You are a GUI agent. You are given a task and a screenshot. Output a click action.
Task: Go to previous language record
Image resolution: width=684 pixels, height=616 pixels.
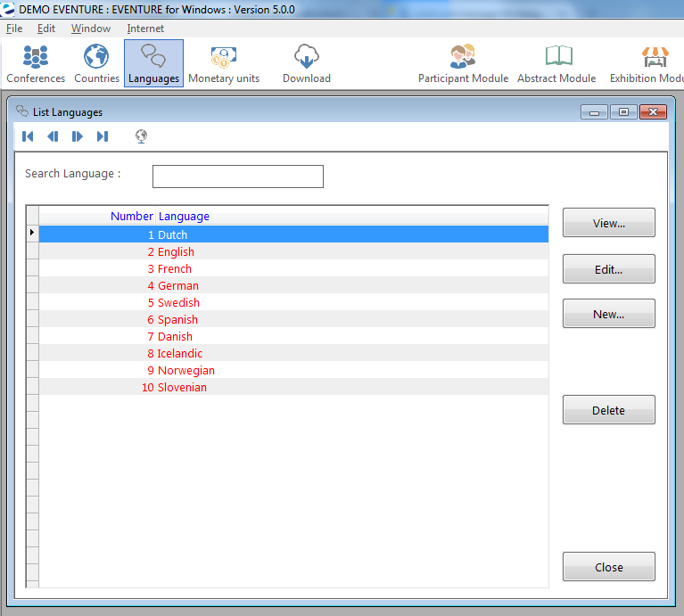[53, 136]
